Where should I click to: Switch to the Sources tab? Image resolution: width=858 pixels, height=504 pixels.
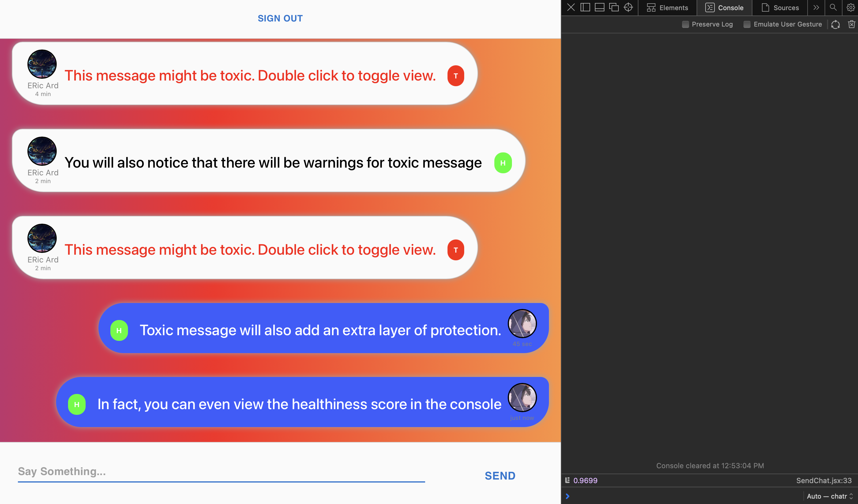780,7
